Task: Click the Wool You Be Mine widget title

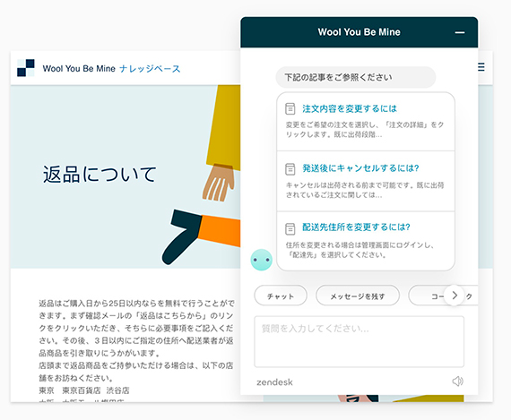Action: click(x=359, y=32)
